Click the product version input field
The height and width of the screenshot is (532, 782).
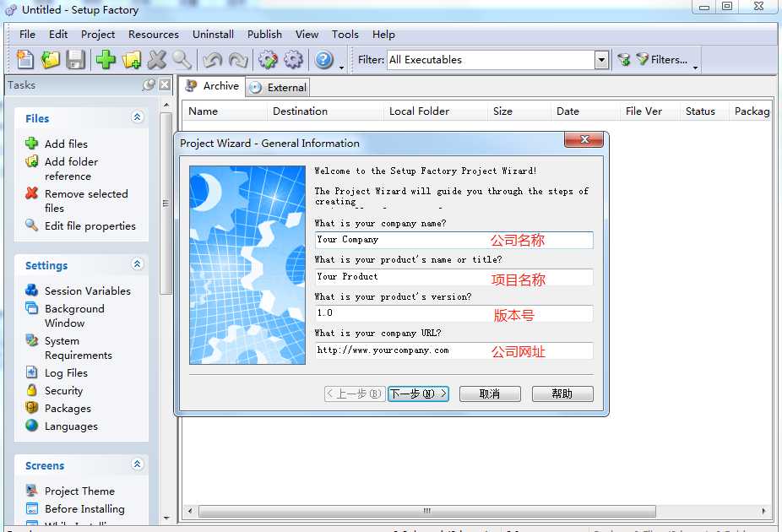click(453, 313)
